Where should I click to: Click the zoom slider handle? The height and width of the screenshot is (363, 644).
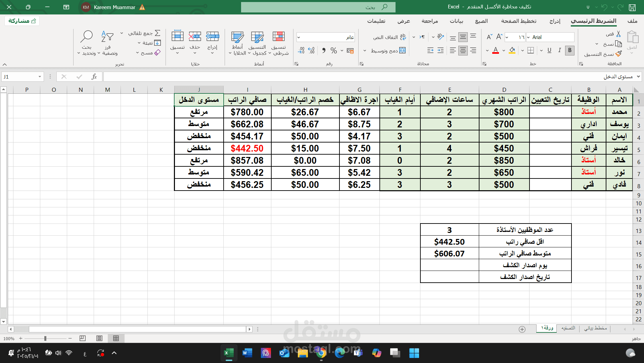pyautogui.click(x=45, y=338)
